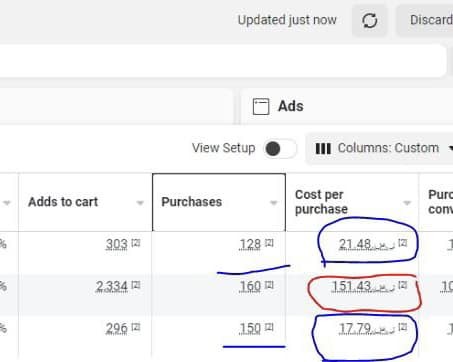
Task: Open Adds to cart column dropdown arrow
Action: [140, 203]
